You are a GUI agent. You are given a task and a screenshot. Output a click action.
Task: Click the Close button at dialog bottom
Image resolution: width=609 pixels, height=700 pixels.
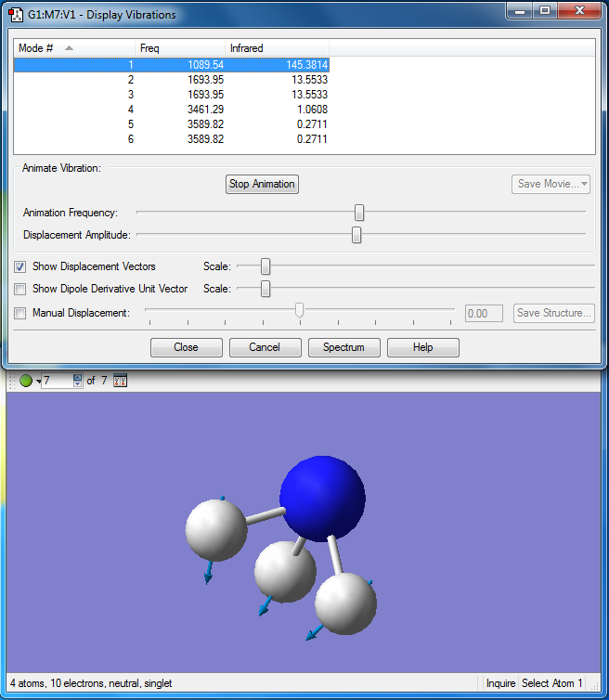[x=187, y=347]
